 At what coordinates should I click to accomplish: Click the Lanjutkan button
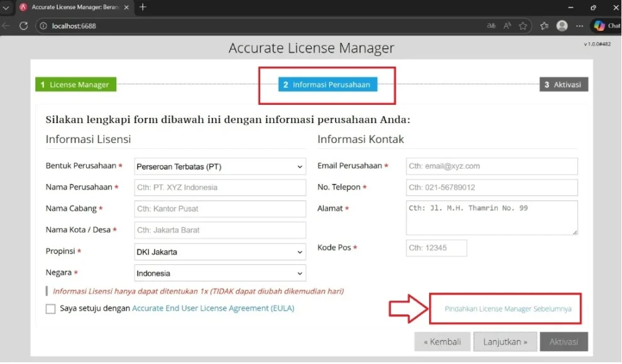point(505,342)
